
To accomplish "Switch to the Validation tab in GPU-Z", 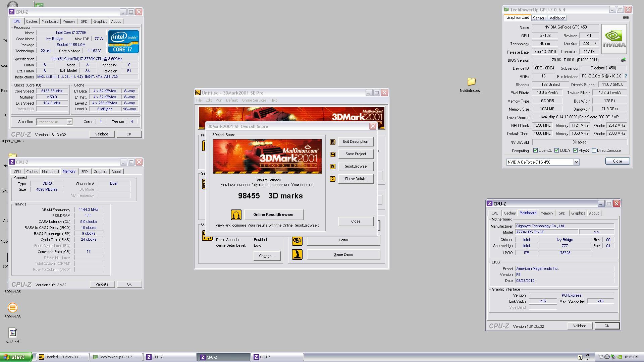I will (557, 18).
